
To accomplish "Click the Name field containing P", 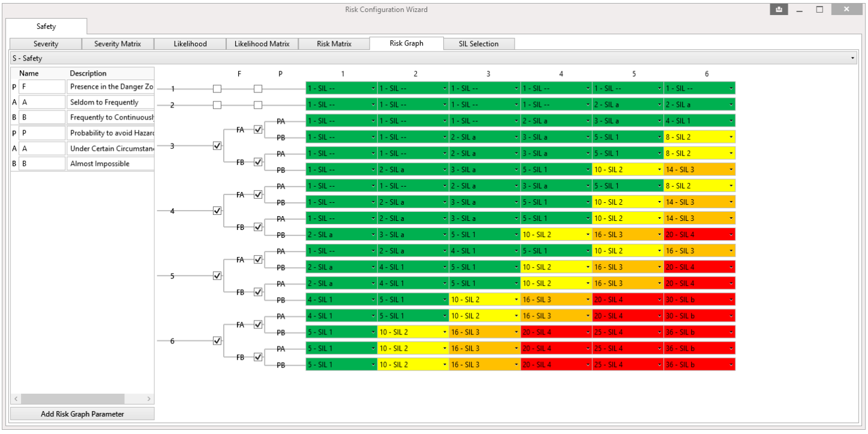I will coord(41,133).
